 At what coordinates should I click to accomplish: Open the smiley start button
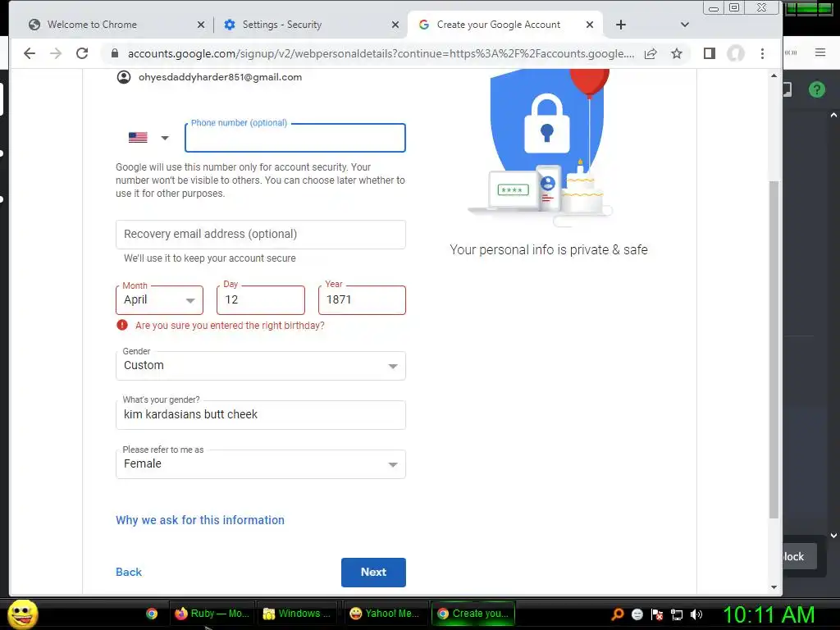(23, 614)
